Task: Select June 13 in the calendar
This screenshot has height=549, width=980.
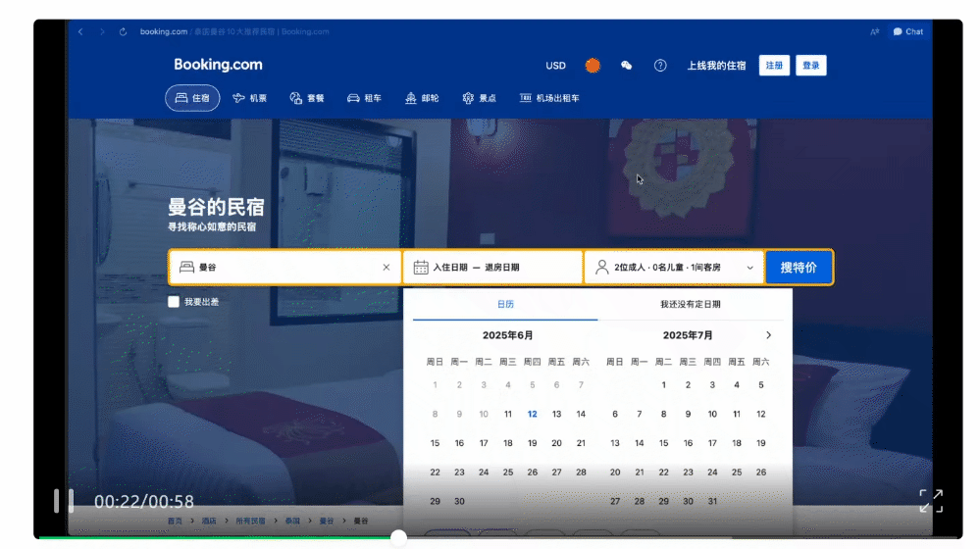Action: tap(556, 414)
